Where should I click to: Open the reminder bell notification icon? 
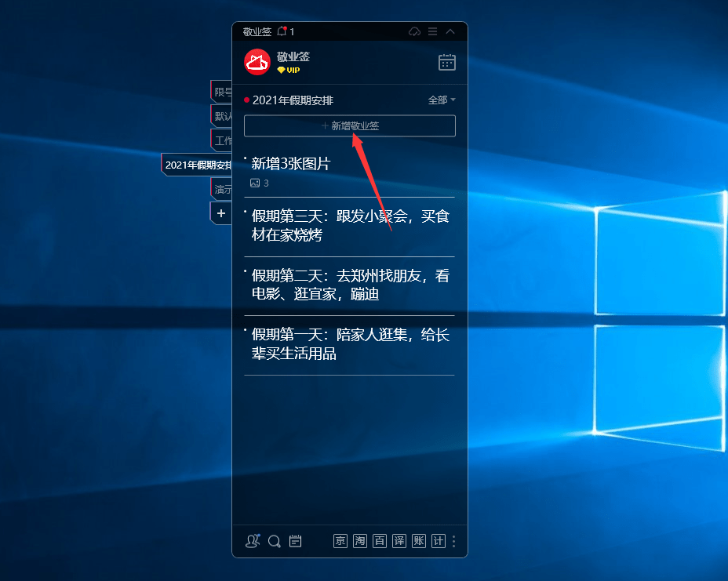(282, 31)
